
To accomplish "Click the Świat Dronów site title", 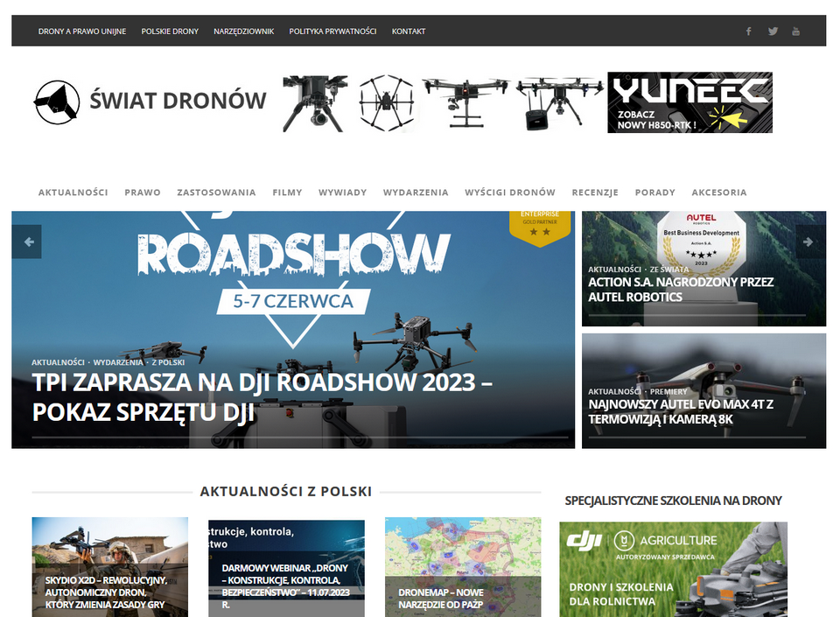I will click(x=178, y=101).
